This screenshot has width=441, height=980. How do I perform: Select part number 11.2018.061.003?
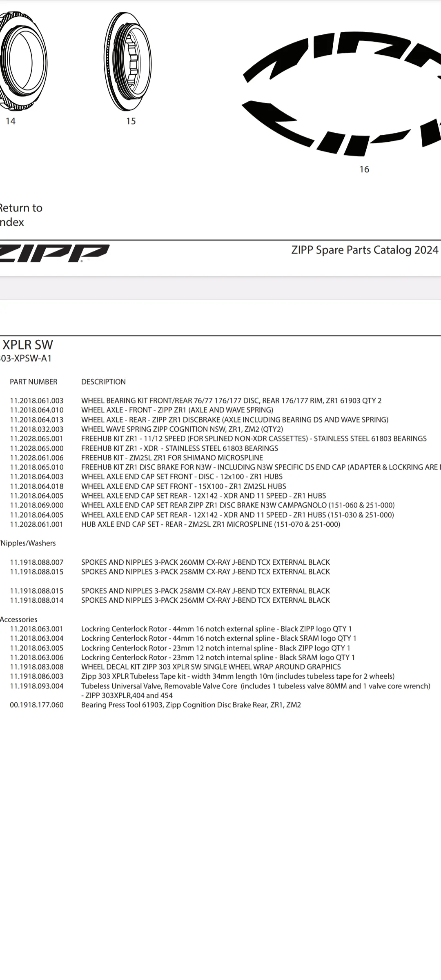[37, 401]
